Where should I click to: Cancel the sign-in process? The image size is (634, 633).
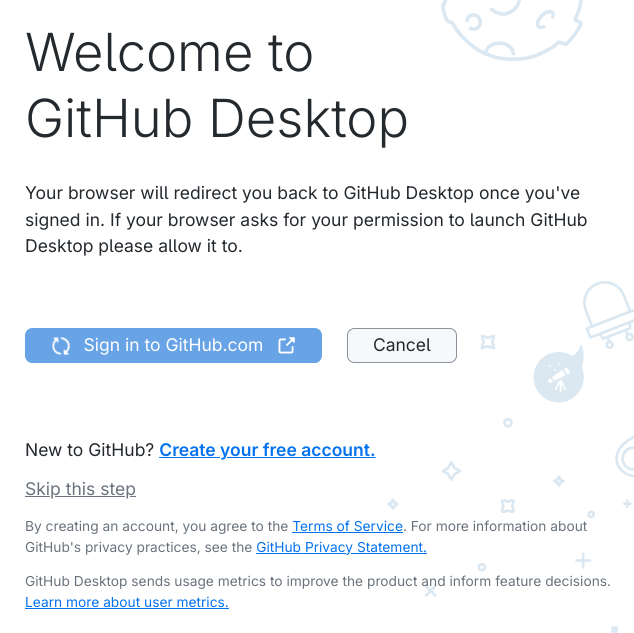click(402, 346)
